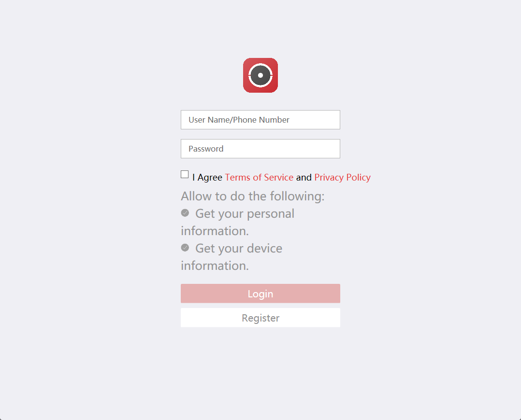The image size is (521, 420).
Task: Enable agreement to Terms of Service
Action: (x=184, y=174)
